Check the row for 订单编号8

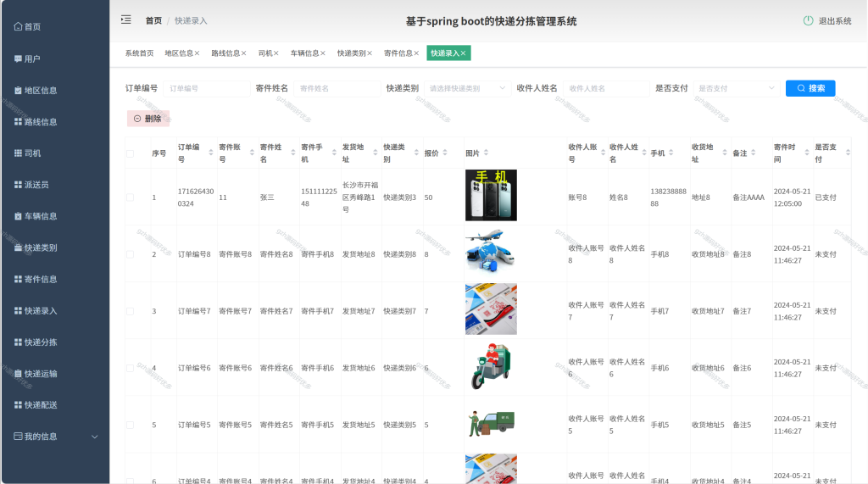(x=130, y=254)
